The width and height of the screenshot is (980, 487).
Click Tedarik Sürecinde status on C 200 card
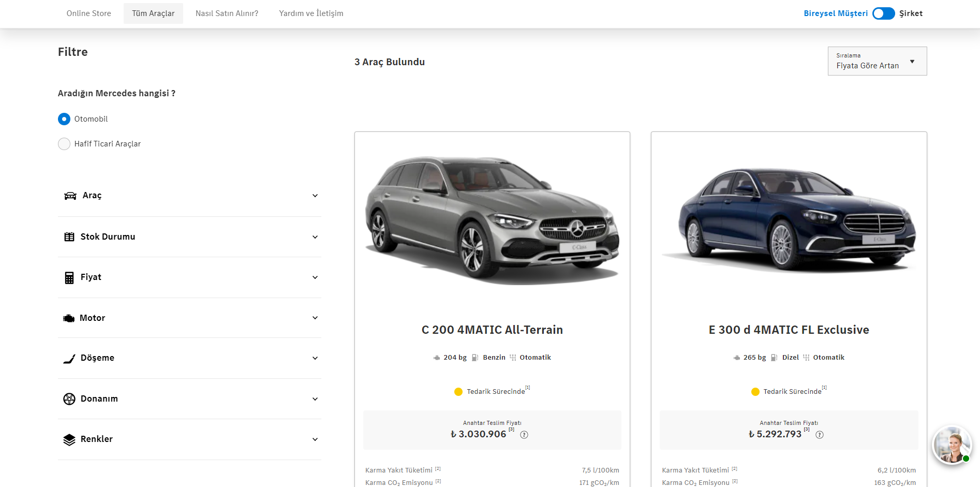point(496,392)
